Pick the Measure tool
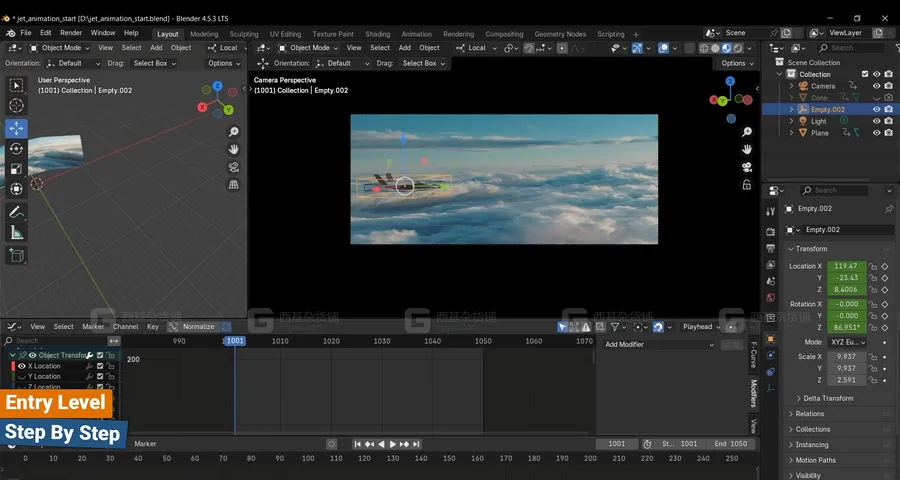 coord(16,233)
